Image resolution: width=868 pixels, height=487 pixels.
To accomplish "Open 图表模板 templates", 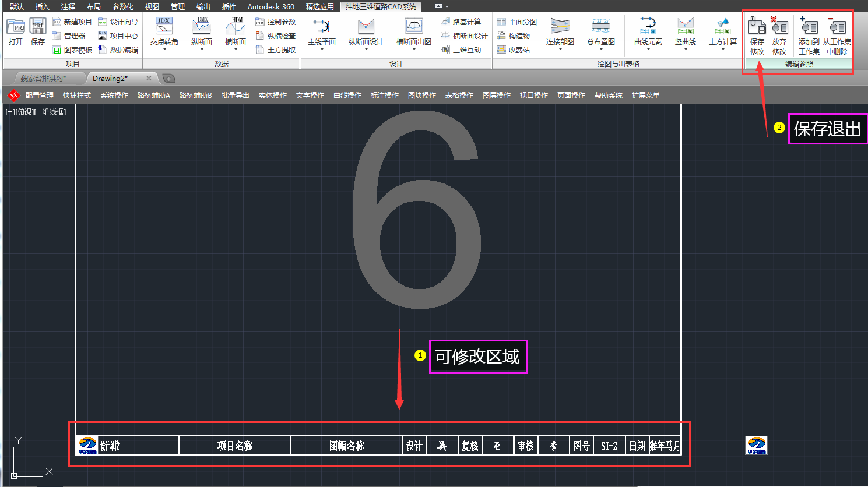I will (72, 50).
